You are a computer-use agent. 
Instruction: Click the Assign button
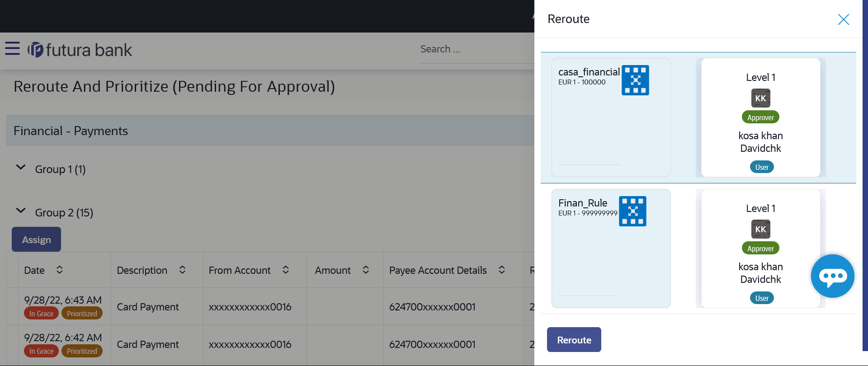(36, 239)
